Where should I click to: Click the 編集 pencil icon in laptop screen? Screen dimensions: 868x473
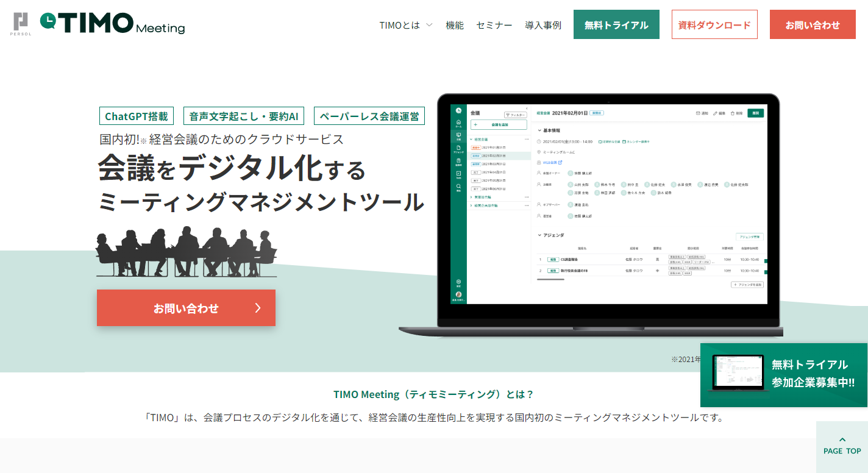point(715,113)
